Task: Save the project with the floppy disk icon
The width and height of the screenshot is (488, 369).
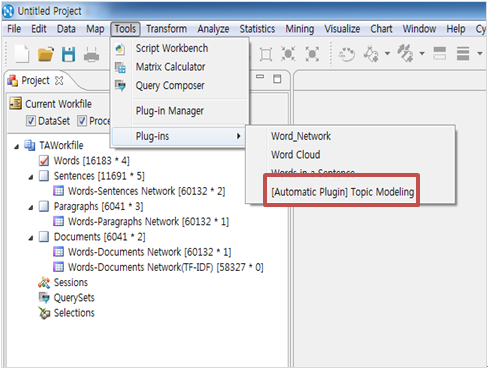Action: (x=68, y=54)
